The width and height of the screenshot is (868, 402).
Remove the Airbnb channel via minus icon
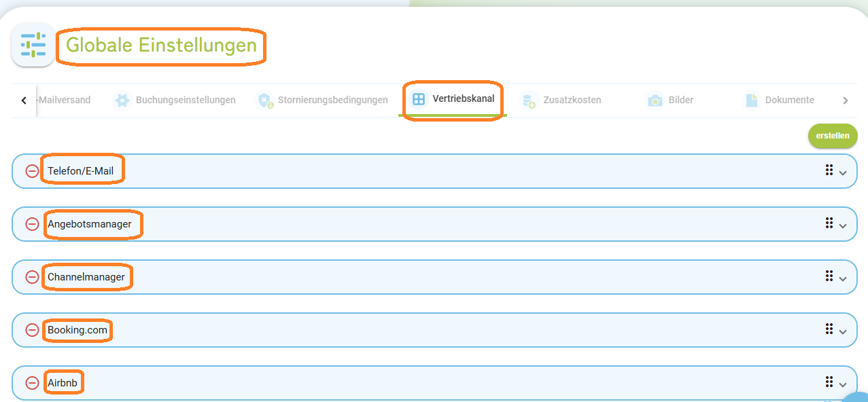click(32, 383)
